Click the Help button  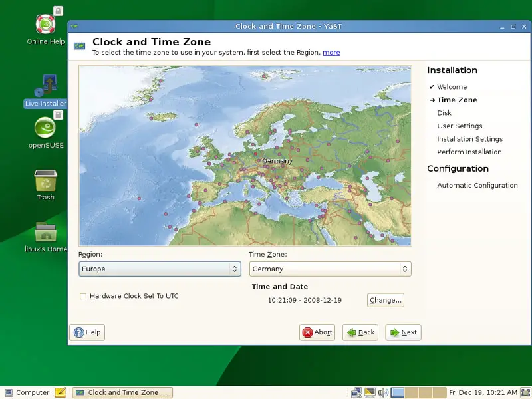[x=87, y=332]
